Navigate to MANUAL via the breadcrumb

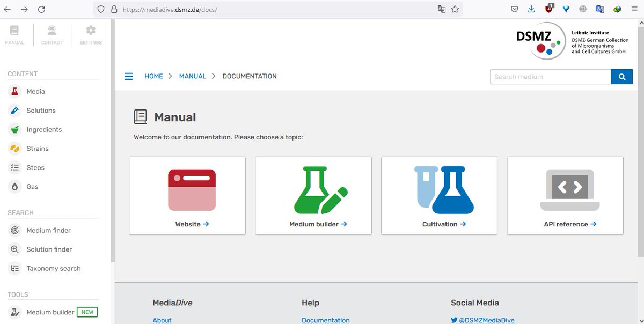click(x=192, y=76)
